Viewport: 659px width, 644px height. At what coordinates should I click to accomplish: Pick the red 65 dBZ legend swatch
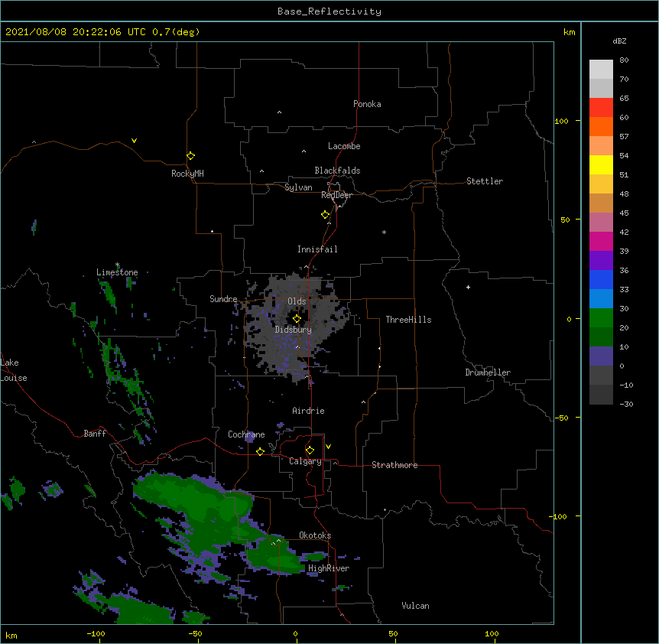601,107
